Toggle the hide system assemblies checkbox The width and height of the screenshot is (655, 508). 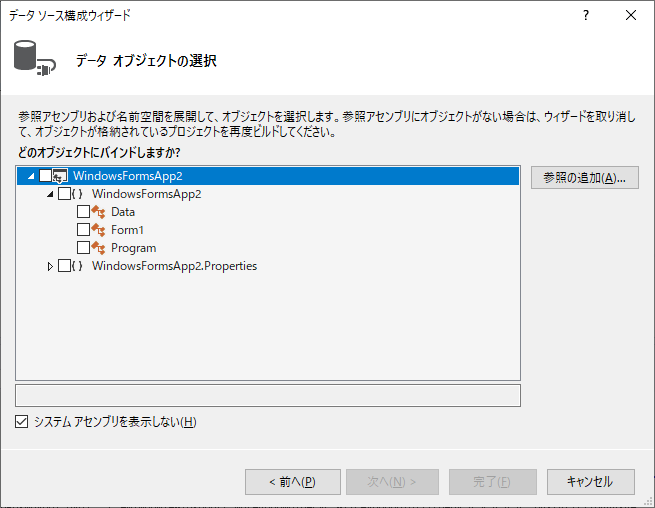click(x=23, y=422)
